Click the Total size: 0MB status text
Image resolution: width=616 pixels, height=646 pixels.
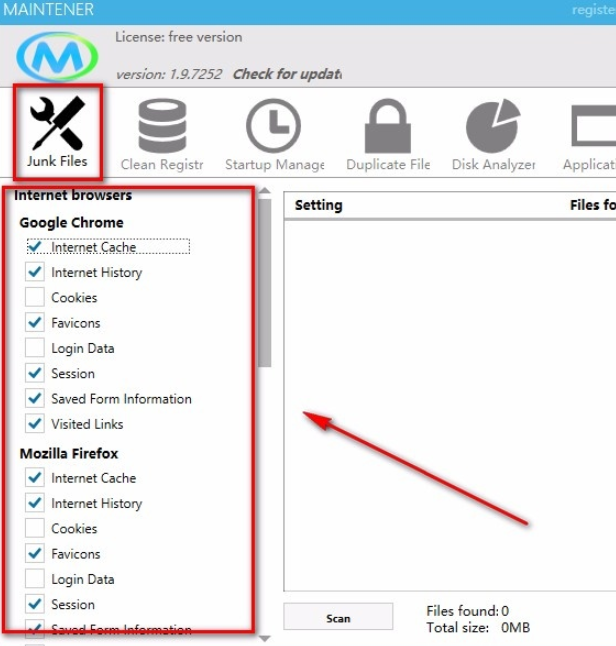(478, 627)
